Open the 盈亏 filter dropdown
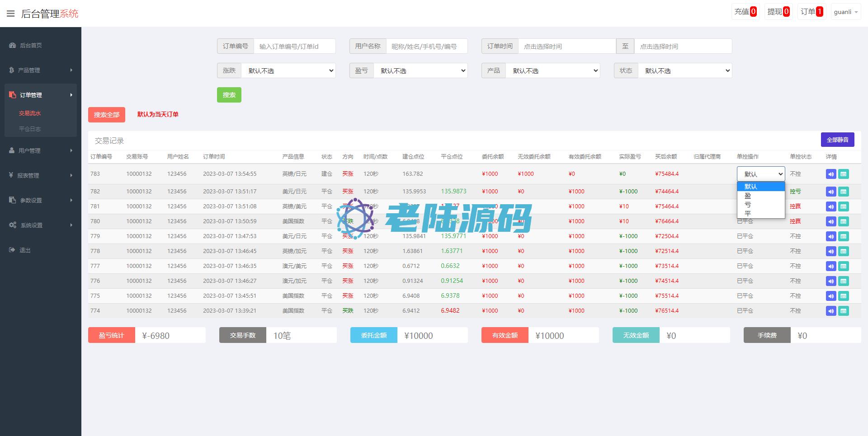The height and width of the screenshot is (436, 868). tap(420, 70)
